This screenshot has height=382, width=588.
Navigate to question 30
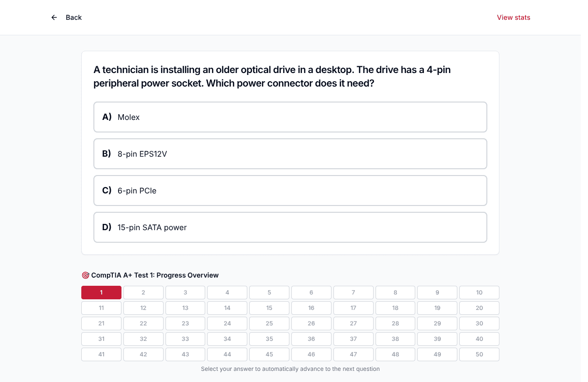479,323
